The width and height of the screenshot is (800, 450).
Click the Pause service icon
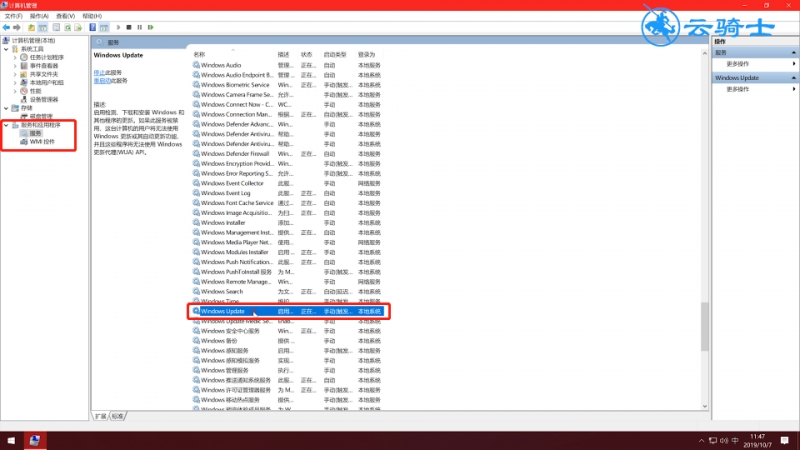pyautogui.click(x=140, y=27)
